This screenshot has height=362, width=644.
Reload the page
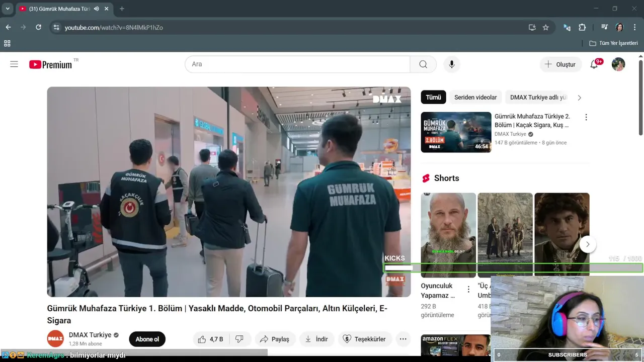[x=38, y=28]
